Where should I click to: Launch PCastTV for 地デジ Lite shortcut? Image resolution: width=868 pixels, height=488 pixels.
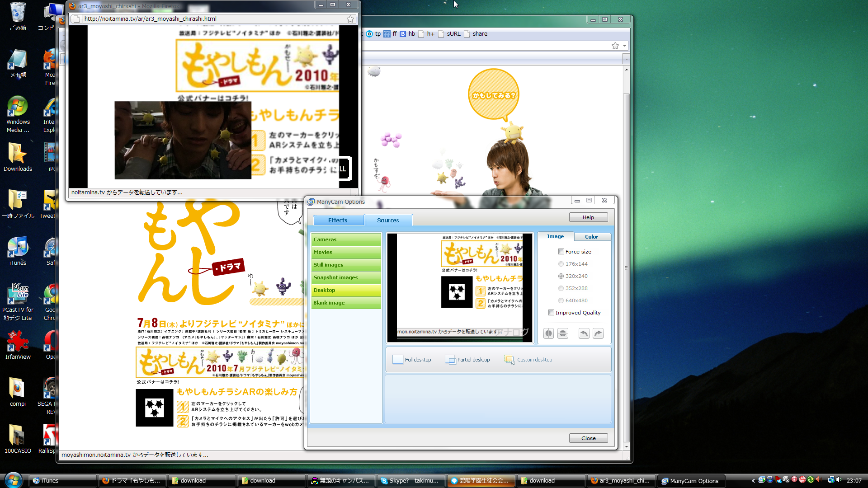click(x=18, y=303)
